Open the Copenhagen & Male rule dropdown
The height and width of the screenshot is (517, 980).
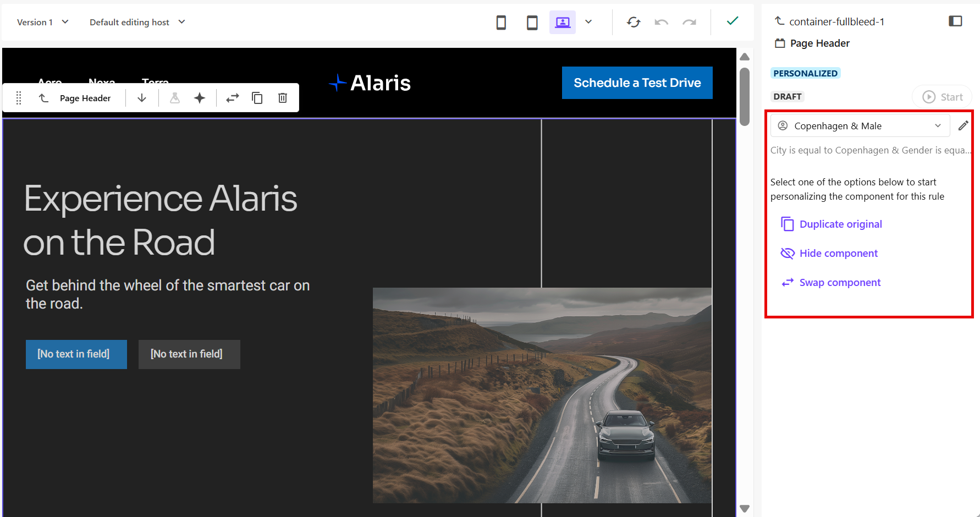point(860,126)
